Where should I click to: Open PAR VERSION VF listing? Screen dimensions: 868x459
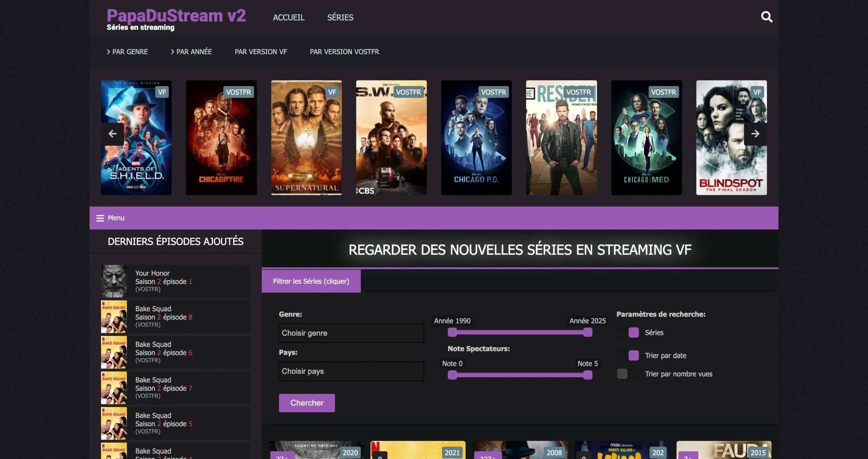click(261, 52)
